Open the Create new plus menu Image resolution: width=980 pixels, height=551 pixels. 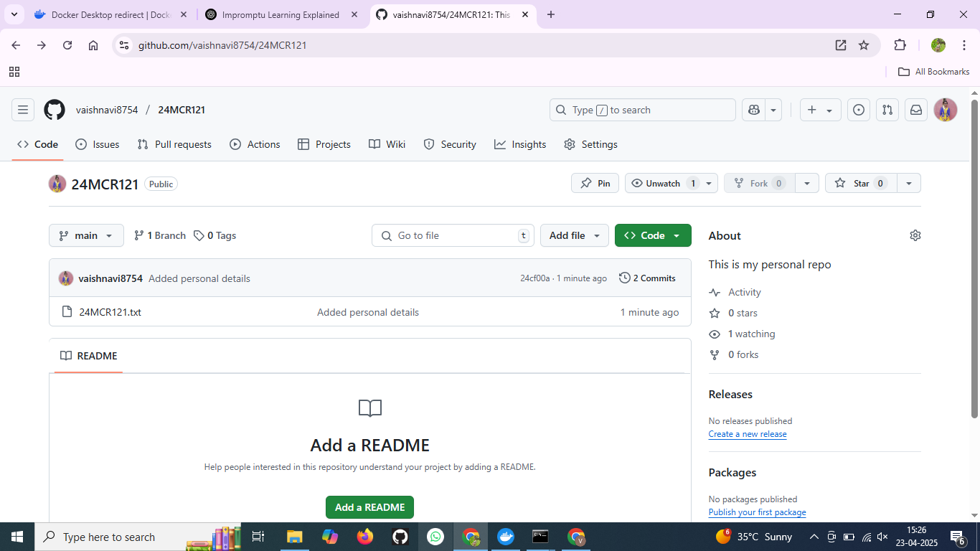(x=820, y=110)
